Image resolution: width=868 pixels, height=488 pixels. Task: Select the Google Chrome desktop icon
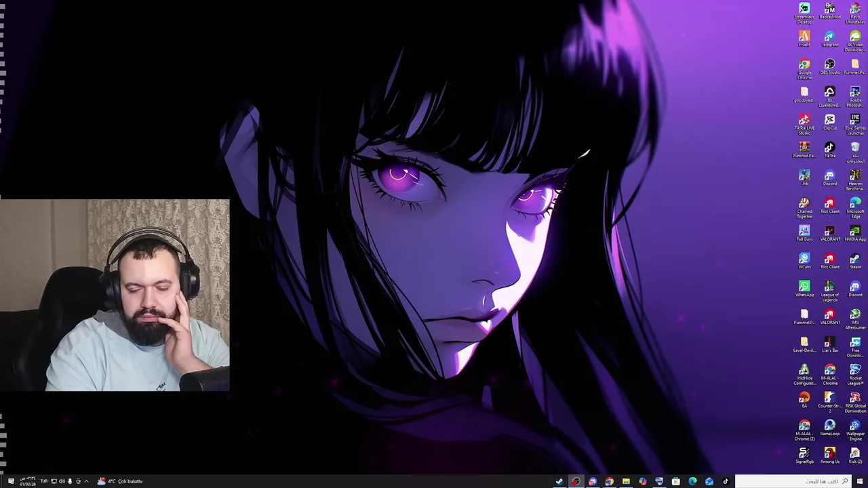click(x=804, y=69)
